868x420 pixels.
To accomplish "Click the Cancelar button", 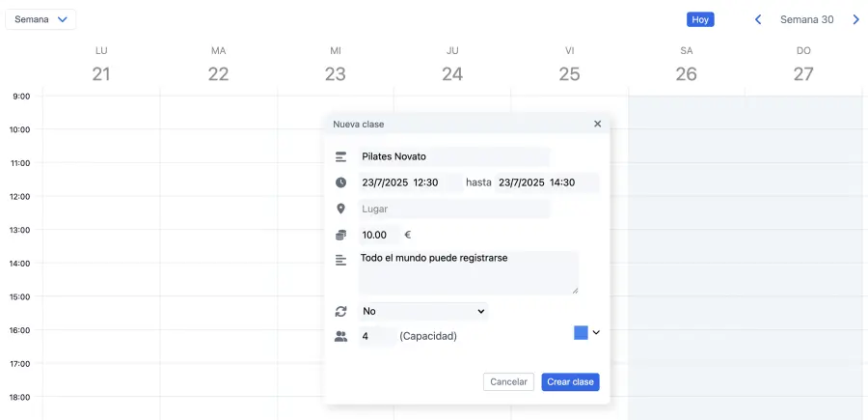I will [508, 382].
